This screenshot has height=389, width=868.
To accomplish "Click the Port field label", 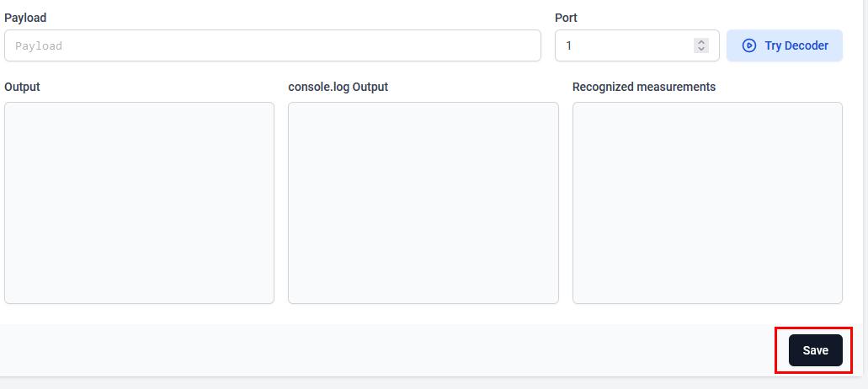I will click(566, 18).
